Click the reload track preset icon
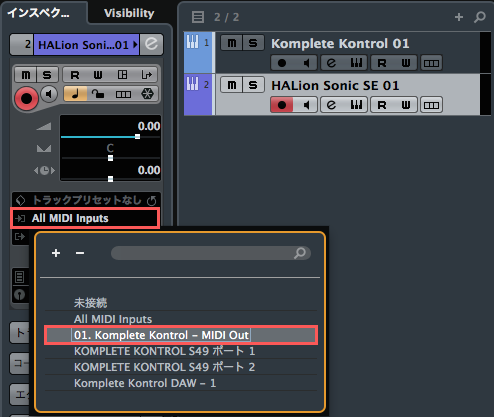This screenshot has width=494, height=417. pos(152,200)
